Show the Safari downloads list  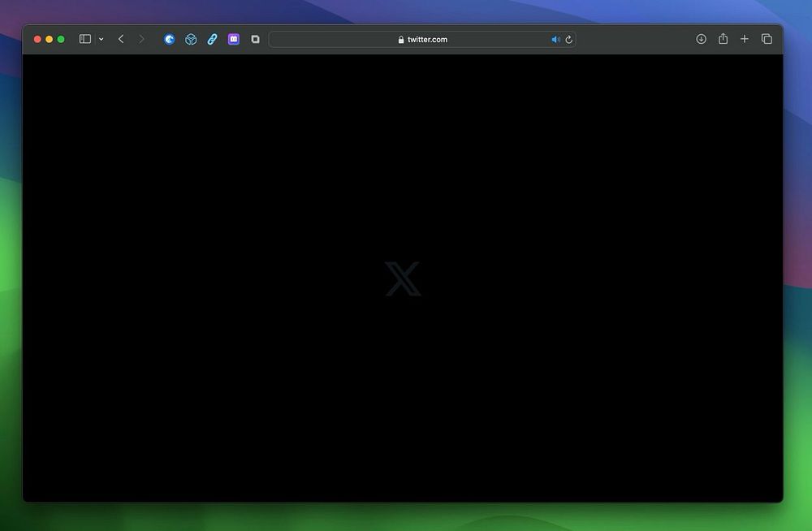click(x=702, y=39)
